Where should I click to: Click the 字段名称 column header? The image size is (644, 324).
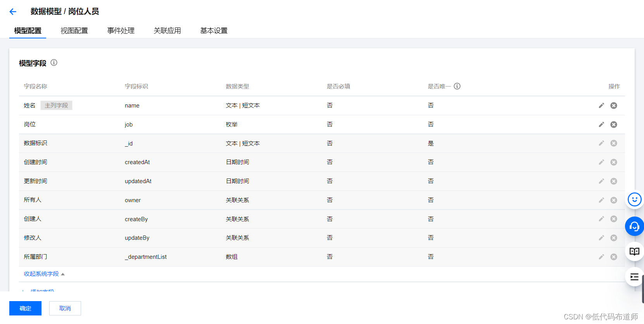click(x=35, y=86)
